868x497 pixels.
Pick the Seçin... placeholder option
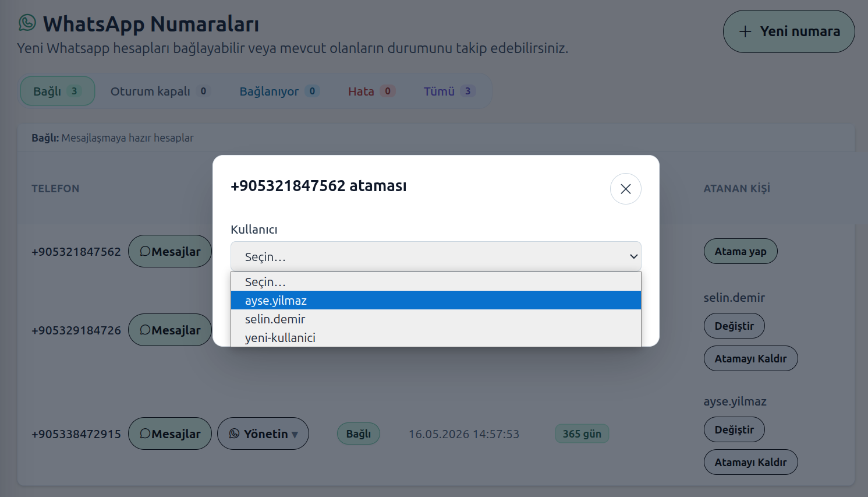coord(435,281)
